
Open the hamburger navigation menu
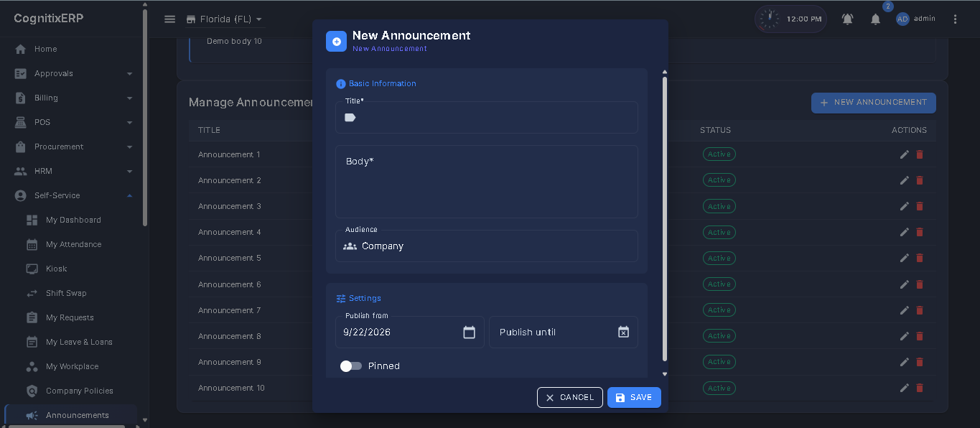click(x=169, y=19)
